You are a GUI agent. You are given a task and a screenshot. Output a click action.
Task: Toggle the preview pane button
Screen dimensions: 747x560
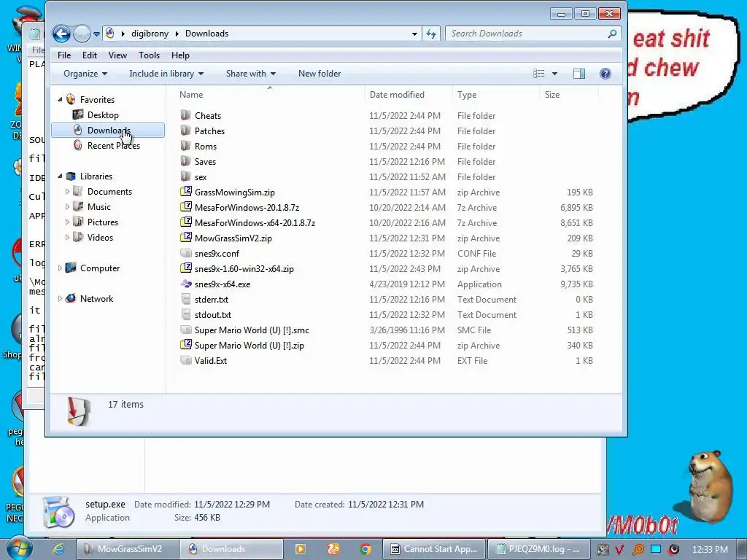pos(579,74)
